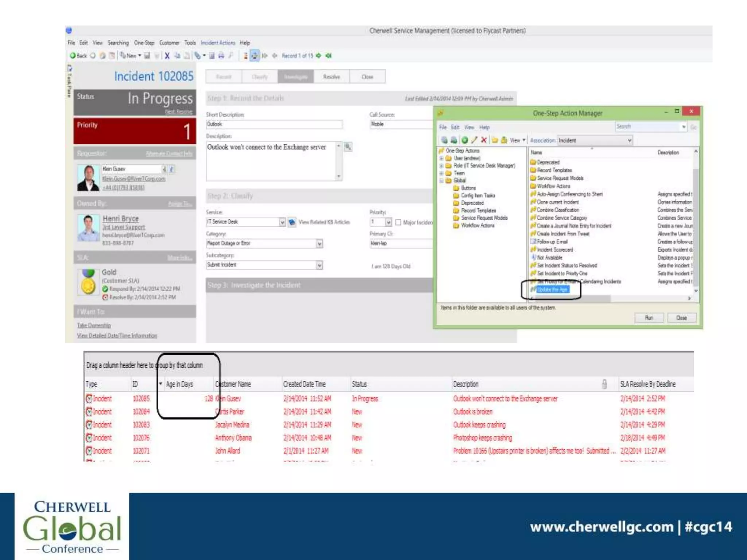Viewport: 747px width, 560px height.
Task: Click green add icon in One-Step Manager toolbar
Action: point(464,140)
